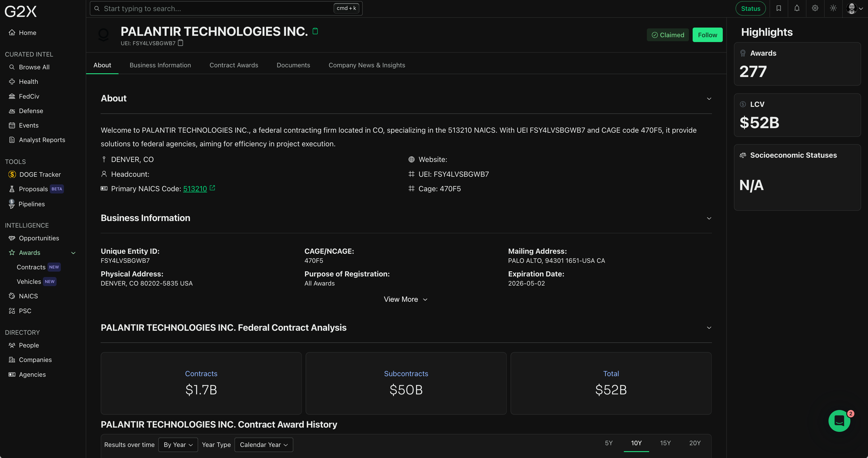Open the user avatar menu
The width and height of the screenshot is (868, 458).
(x=855, y=9)
